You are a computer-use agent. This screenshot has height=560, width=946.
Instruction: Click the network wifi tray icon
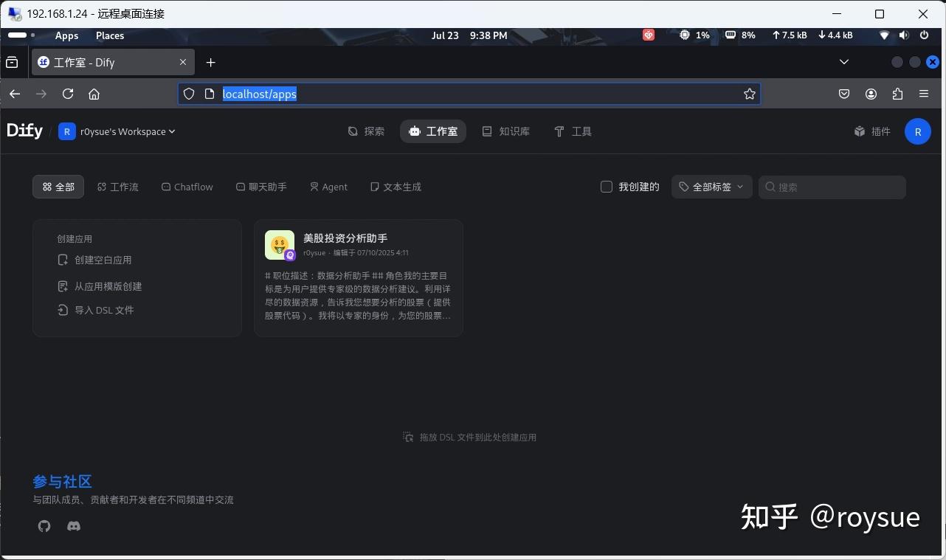pos(884,35)
